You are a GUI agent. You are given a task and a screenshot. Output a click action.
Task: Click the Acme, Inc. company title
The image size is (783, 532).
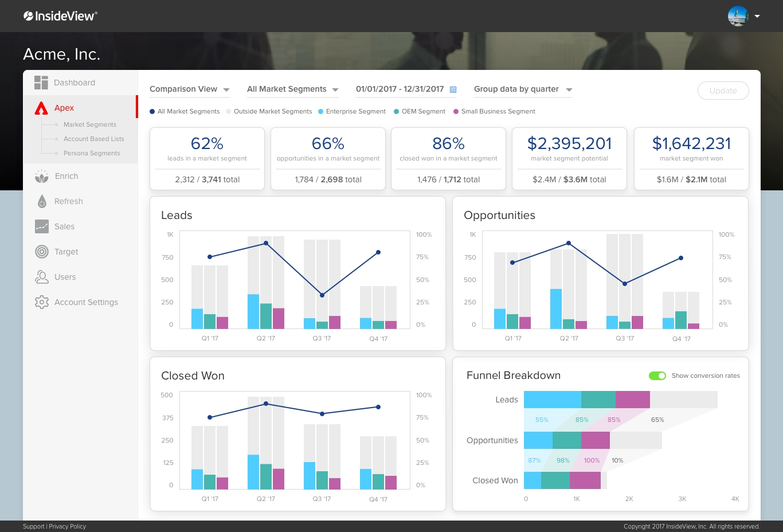coord(62,54)
